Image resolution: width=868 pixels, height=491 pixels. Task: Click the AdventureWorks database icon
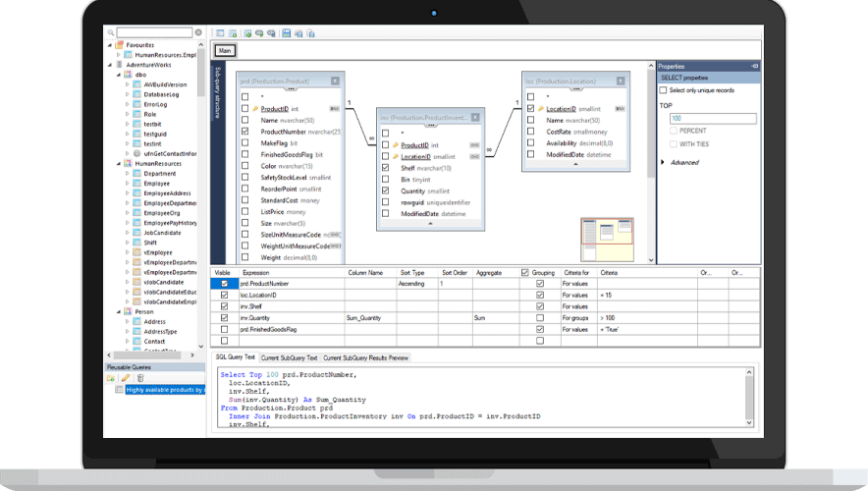tap(120, 65)
